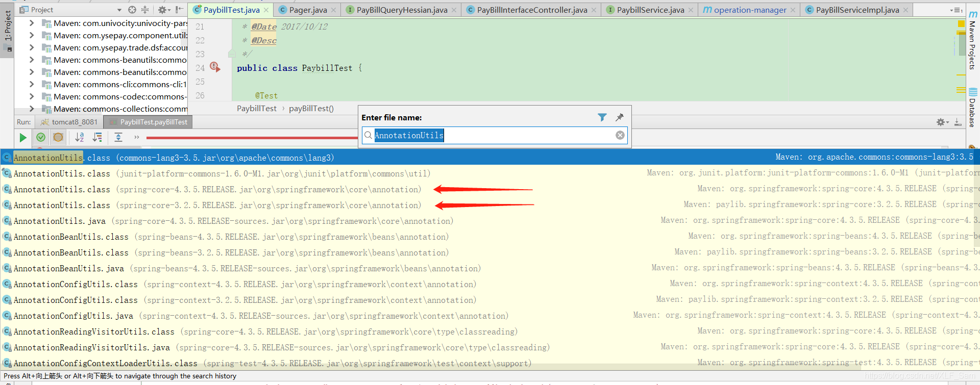Select AnnotationUtils.class from commons-lang3

(490, 158)
